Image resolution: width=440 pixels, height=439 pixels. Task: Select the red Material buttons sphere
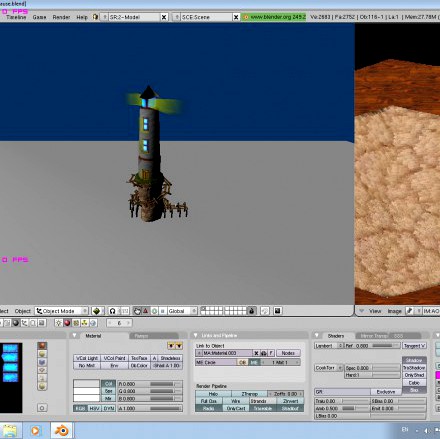point(67,323)
